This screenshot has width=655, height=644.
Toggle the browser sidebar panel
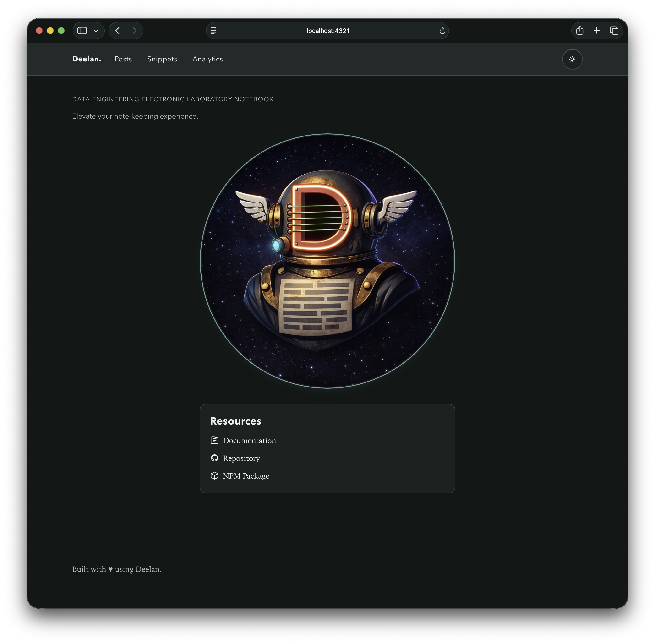(82, 30)
